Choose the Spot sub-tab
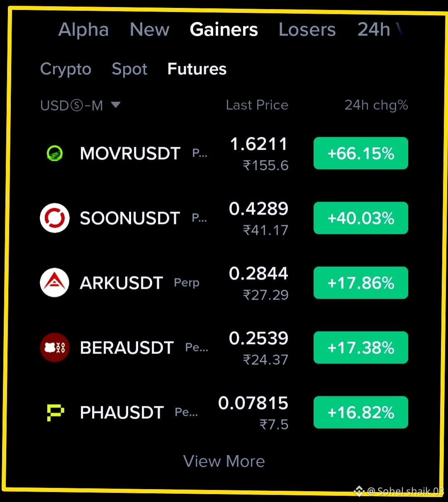 (x=129, y=69)
